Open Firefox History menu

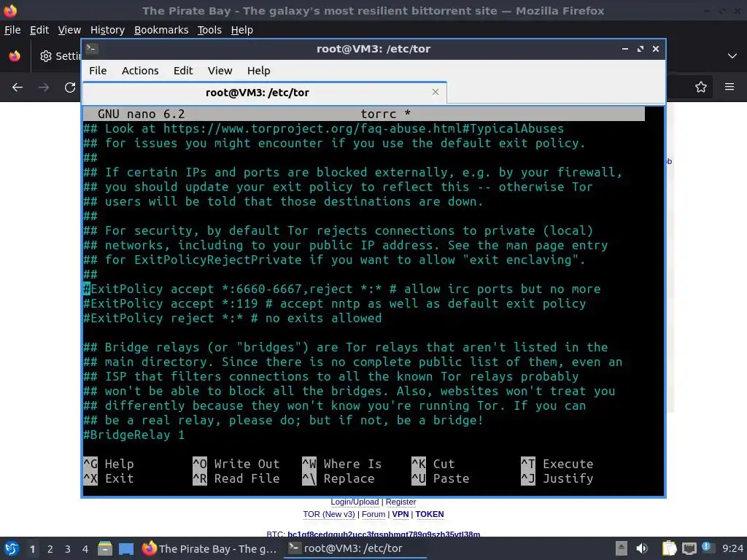[107, 30]
